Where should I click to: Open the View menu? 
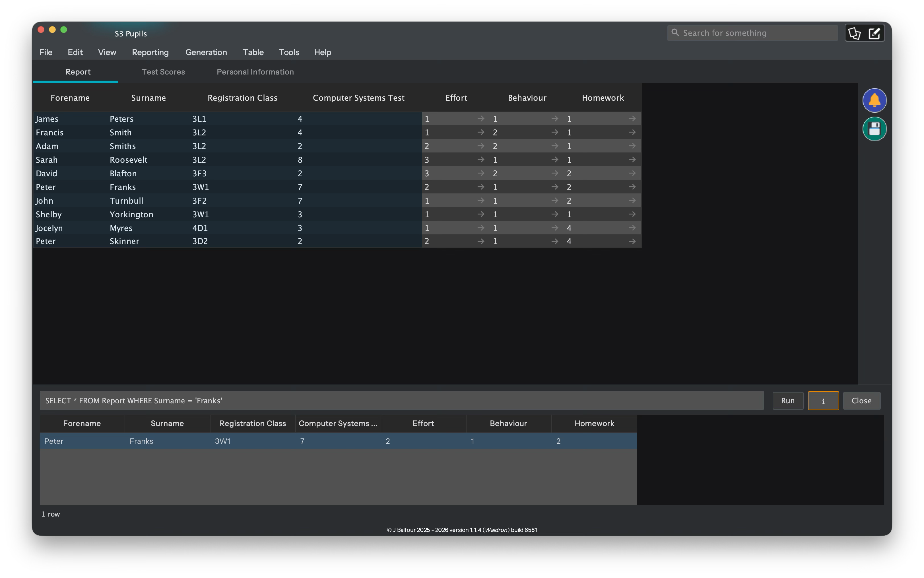[107, 52]
